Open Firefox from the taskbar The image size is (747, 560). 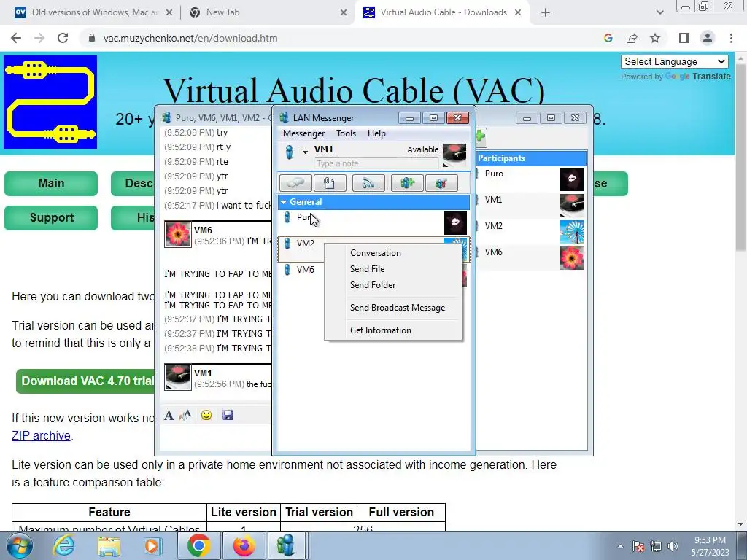click(244, 545)
